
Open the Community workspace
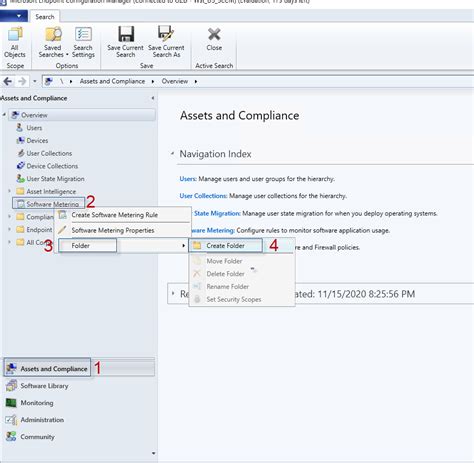pos(30,437)
